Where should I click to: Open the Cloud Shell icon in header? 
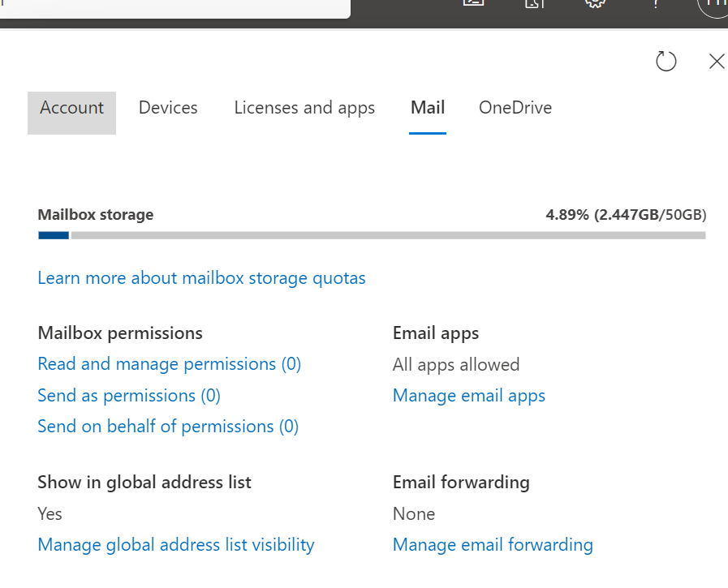click(x=473, y=4)
